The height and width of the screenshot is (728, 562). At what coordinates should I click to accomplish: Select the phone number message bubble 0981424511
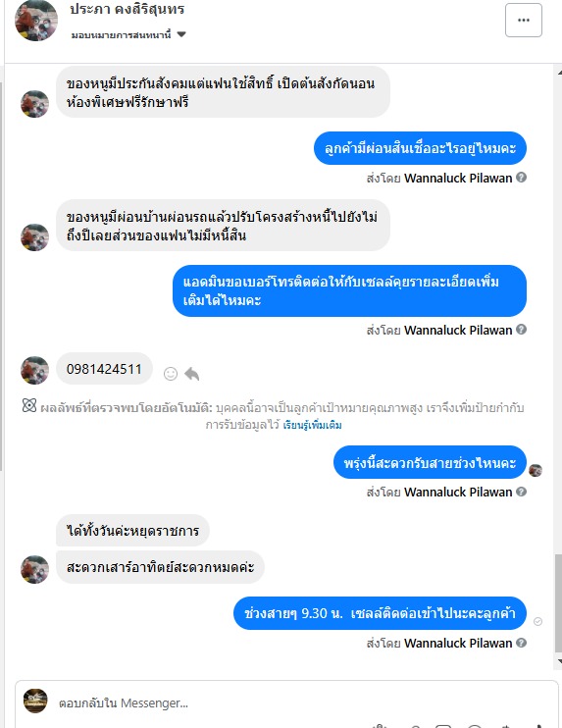tap(104, 369)
